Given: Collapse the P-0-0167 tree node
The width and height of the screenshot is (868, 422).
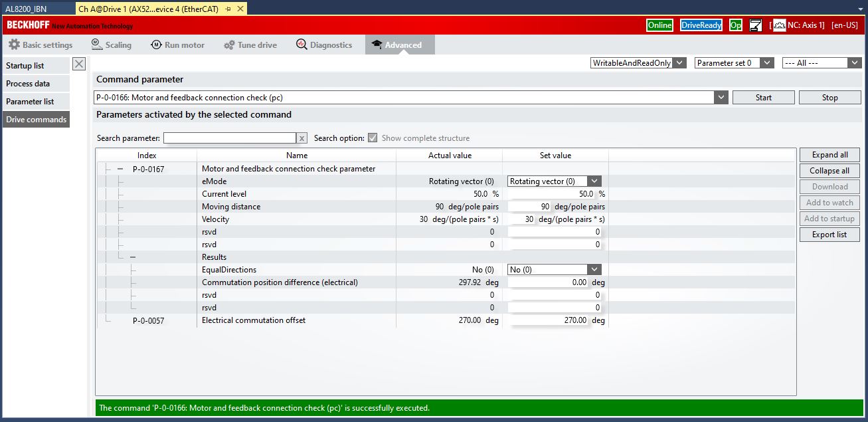Looking at the screenshot, I should click(x=120, y=169).
